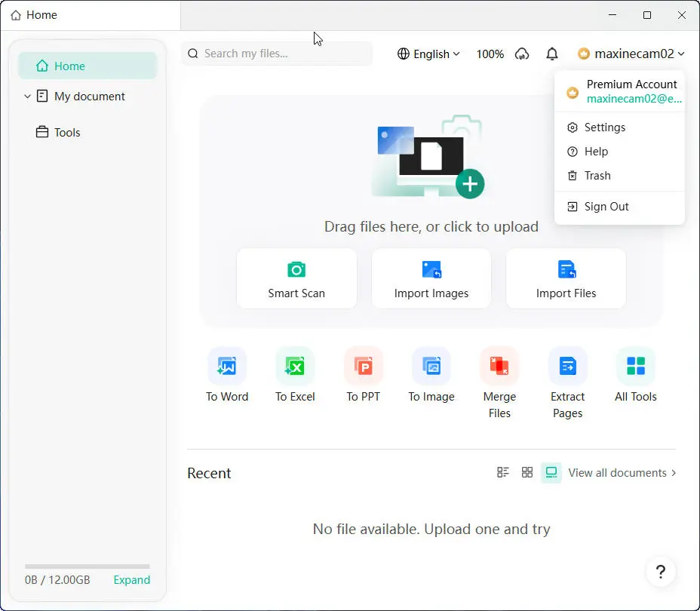
Task: Open the floating question mark help button
Action: pos(661,571)
